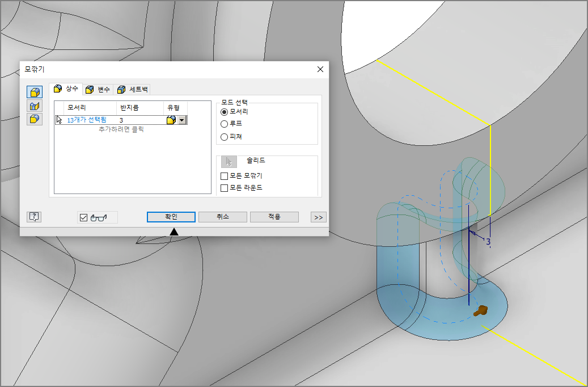Screen dimensions: 588x387
Task: Select the 모서리 radio button
Action: (x=224, y=112)
